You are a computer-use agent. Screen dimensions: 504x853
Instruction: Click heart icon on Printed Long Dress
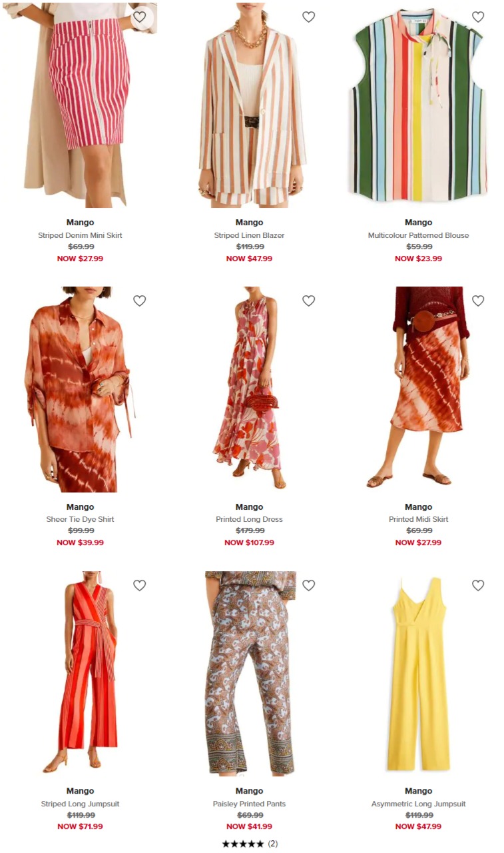[308, 301]
